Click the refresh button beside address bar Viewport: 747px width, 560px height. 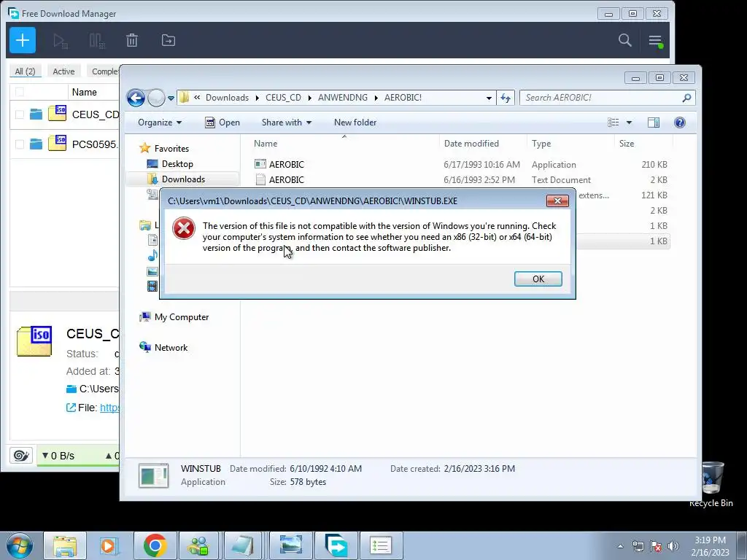tap(505, 98)
